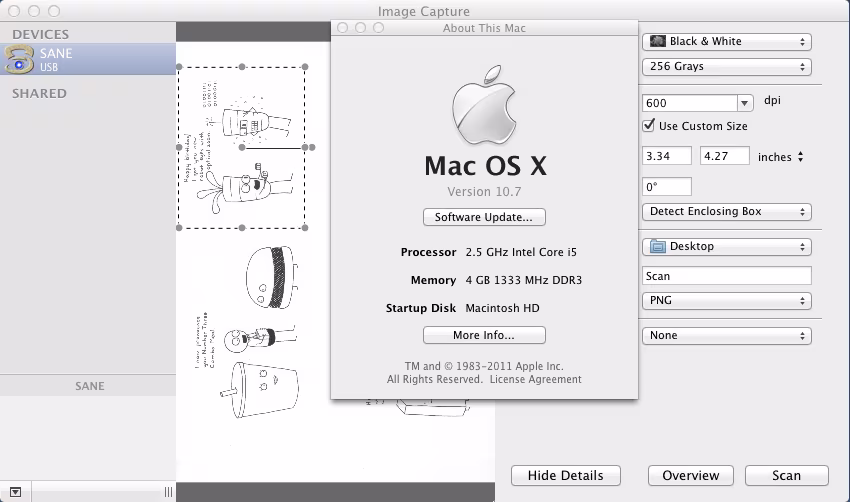Click More Info in About This Mac
This screenshot has width=850, height=502.
pyautogui.click(x=484, y=335)
